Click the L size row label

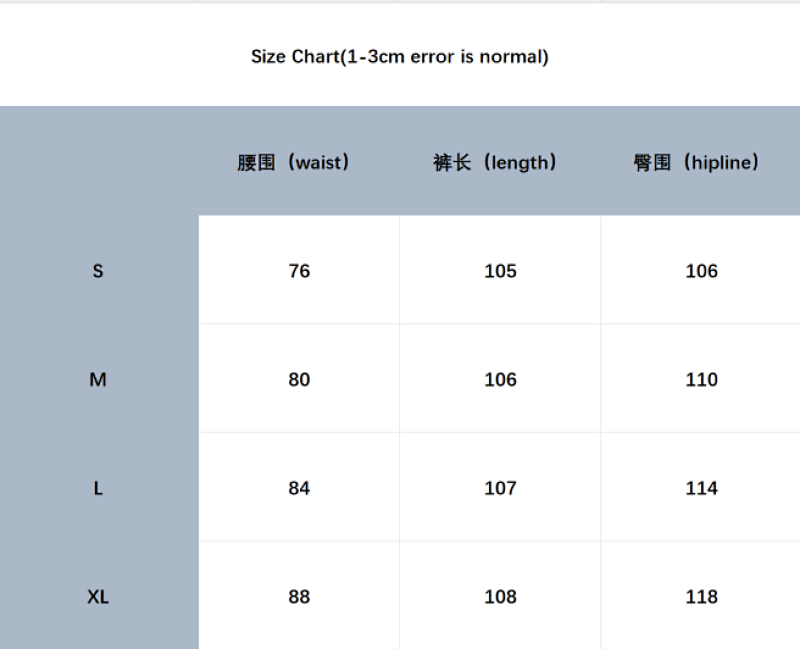pos(99,487)
